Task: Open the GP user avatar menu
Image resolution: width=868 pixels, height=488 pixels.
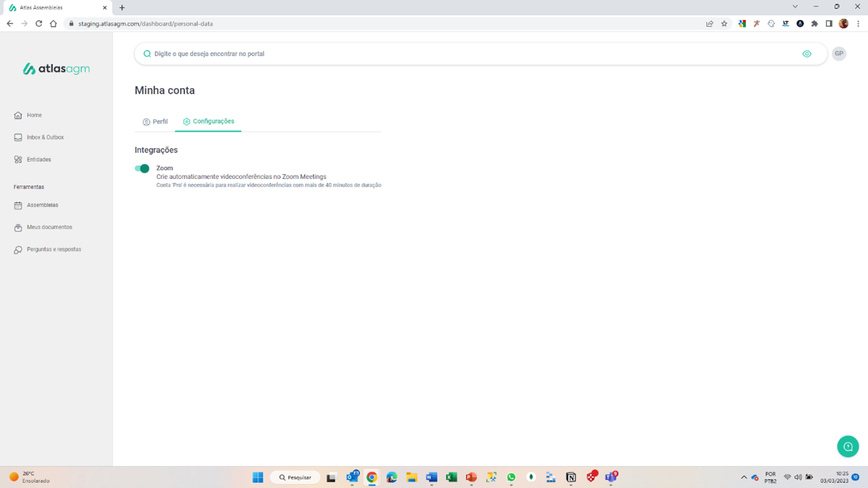Action: click(839, 53)
